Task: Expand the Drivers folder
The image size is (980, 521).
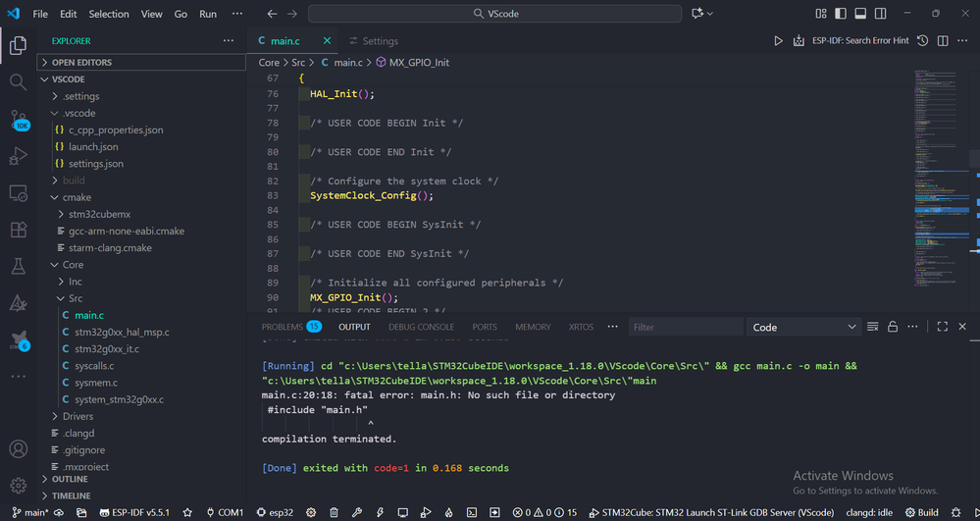Action: coord(77,416)
